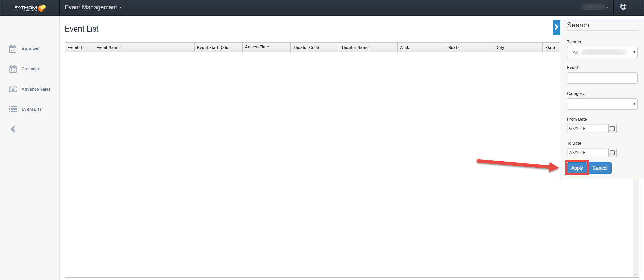Open the Event Management menu

tap(93, 7)
